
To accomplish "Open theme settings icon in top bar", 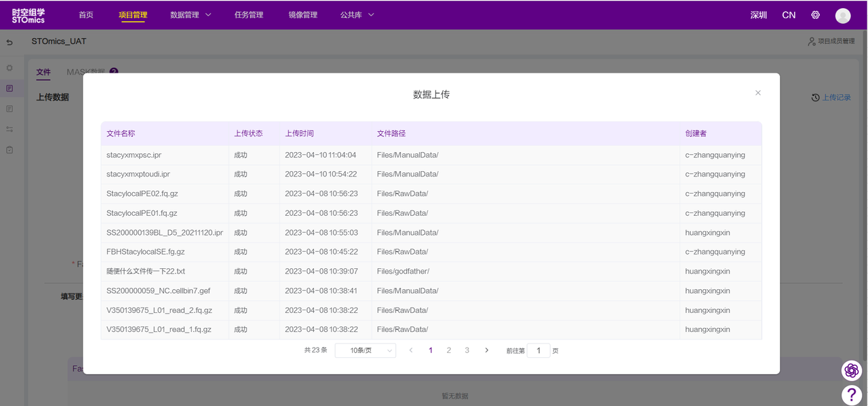I will (815, 15).
